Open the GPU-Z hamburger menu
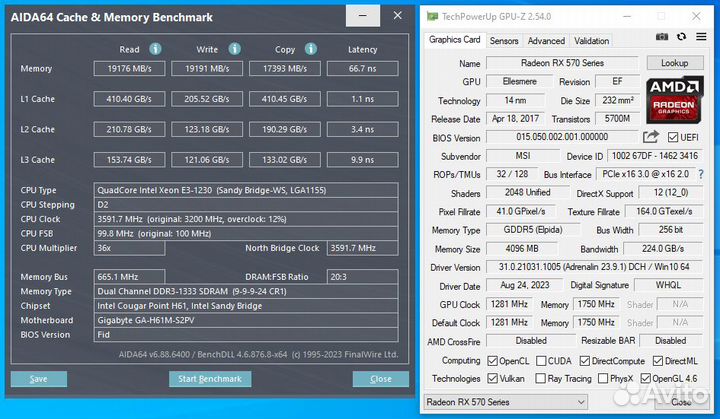720x419 pixels. tap(701, 37)
